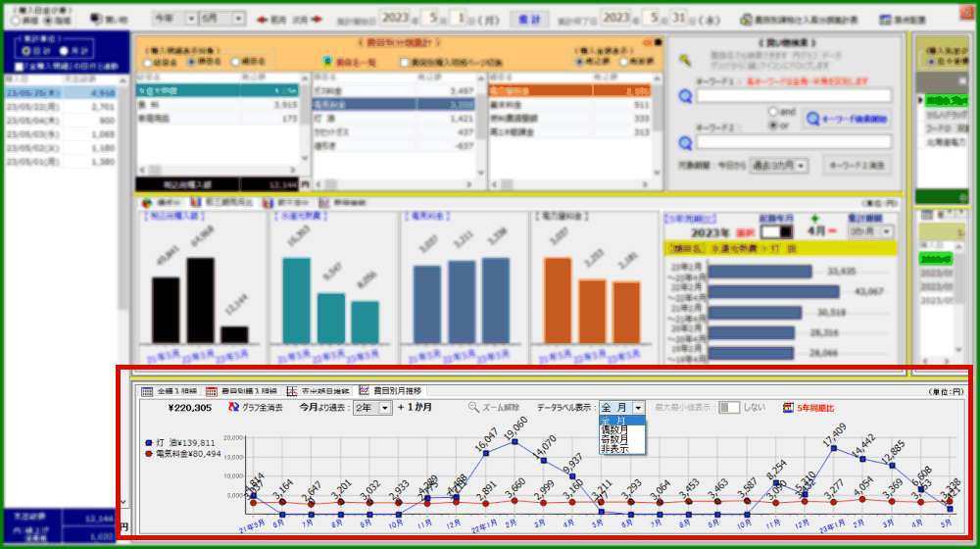Click the ズーム解除 magnifier icon

coord(473,407)
